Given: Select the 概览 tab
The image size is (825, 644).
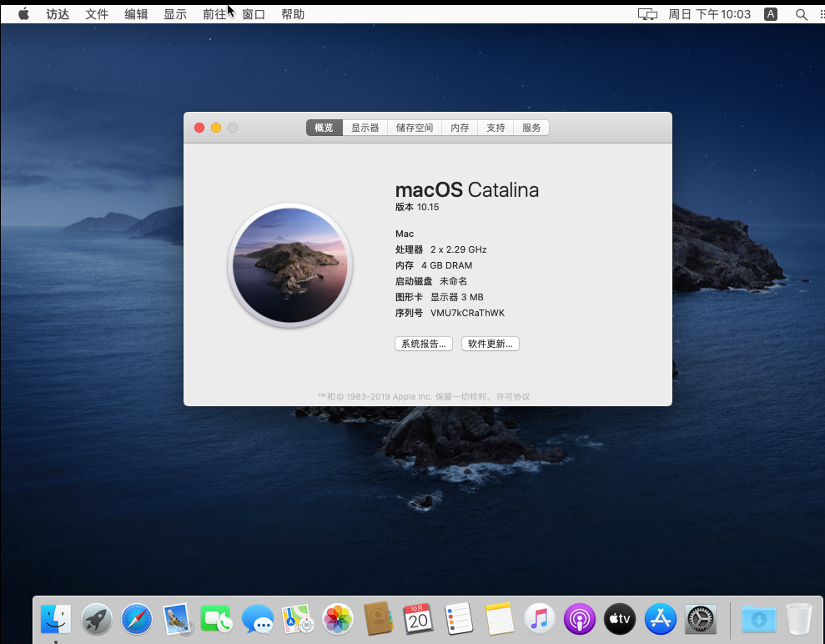Looking at the screenshot, I should 324,128.
